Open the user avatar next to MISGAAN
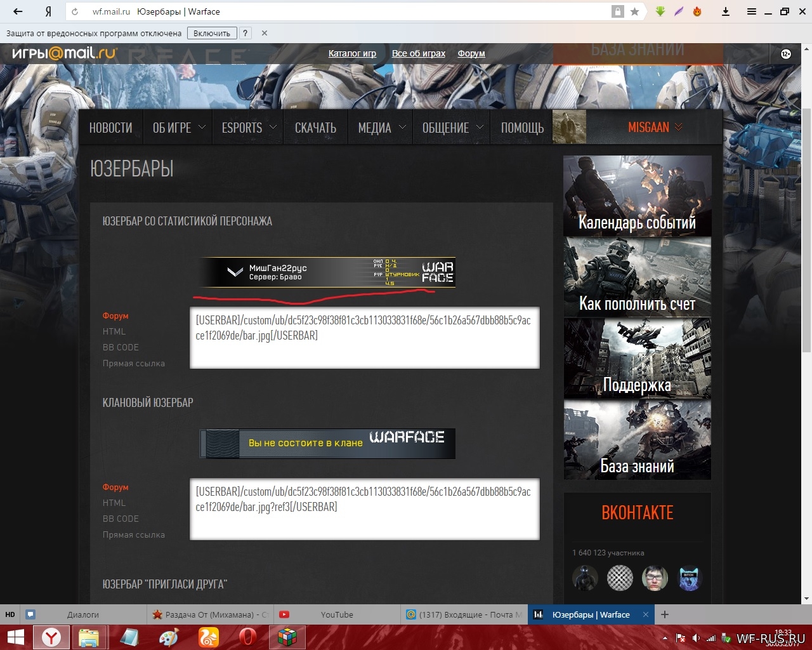Image resolution: width=812 pixels, height=650 pixels. pos(569,127)
